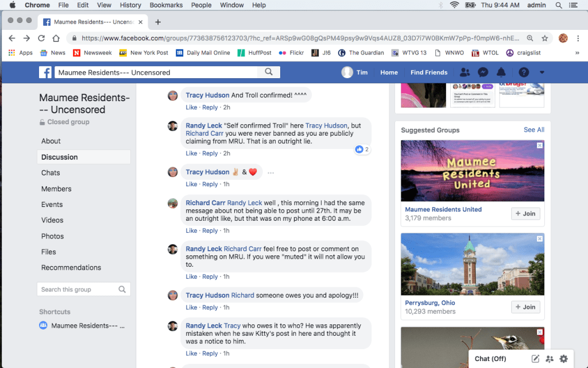Open the Friend Requests icon
The height and width of the screenshot is (368, 588).
(x=465, y=72)
